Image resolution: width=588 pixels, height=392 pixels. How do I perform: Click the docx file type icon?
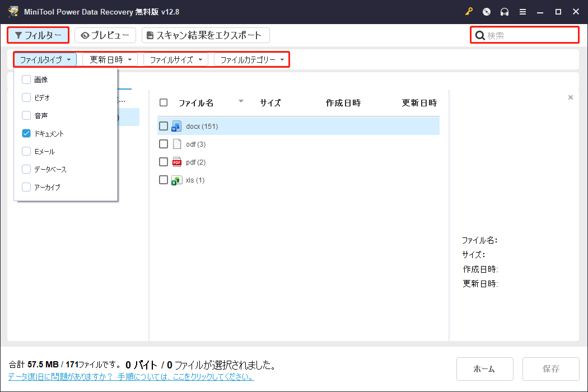click(x=176, y=126)
